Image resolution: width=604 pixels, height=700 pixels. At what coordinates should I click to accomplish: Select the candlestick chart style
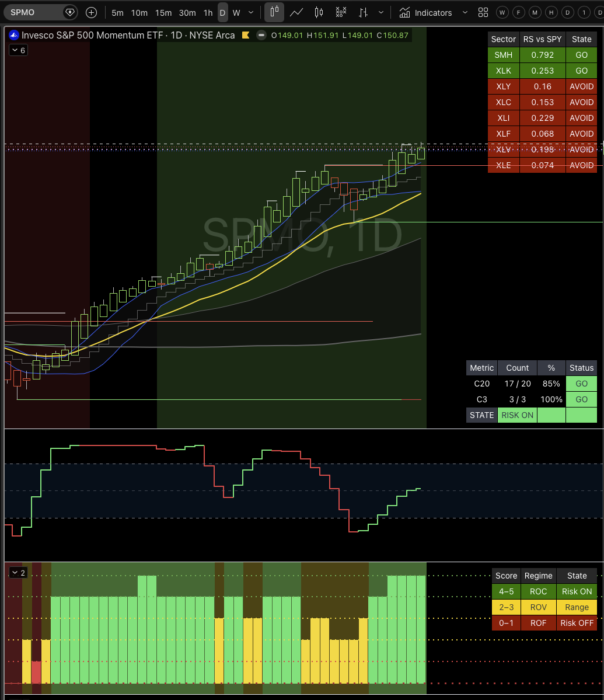click(x=319, y=12)
